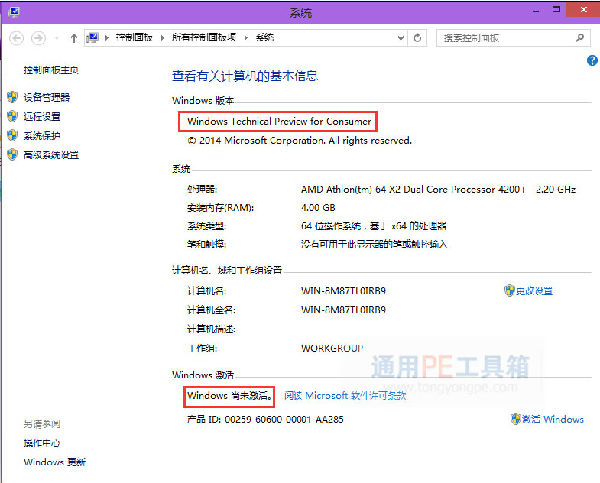Refresh the System window
600x483 pixels.
coord(417,38)
